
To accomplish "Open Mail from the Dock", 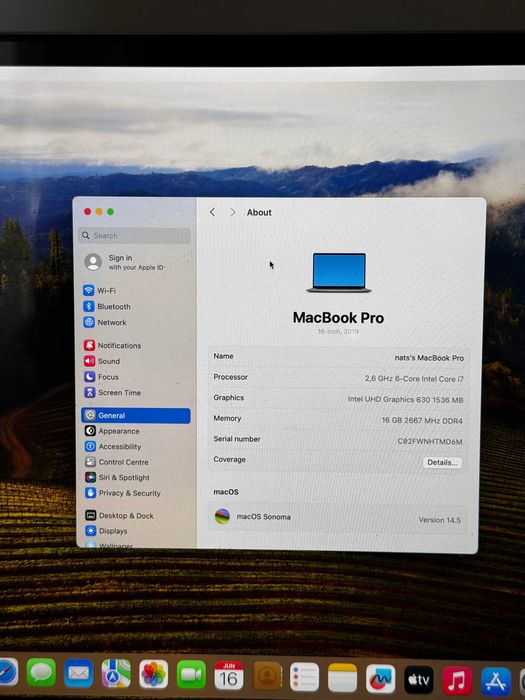I will (79, 673).
